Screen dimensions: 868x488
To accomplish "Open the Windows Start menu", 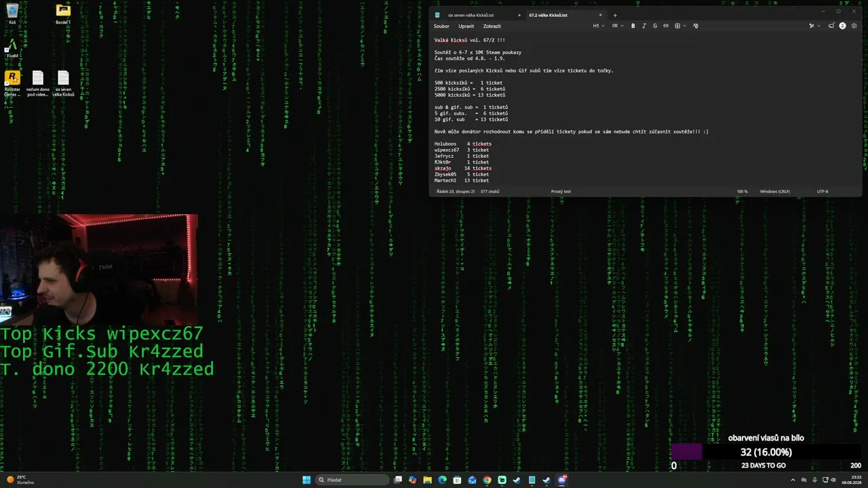I will point(307,480).
